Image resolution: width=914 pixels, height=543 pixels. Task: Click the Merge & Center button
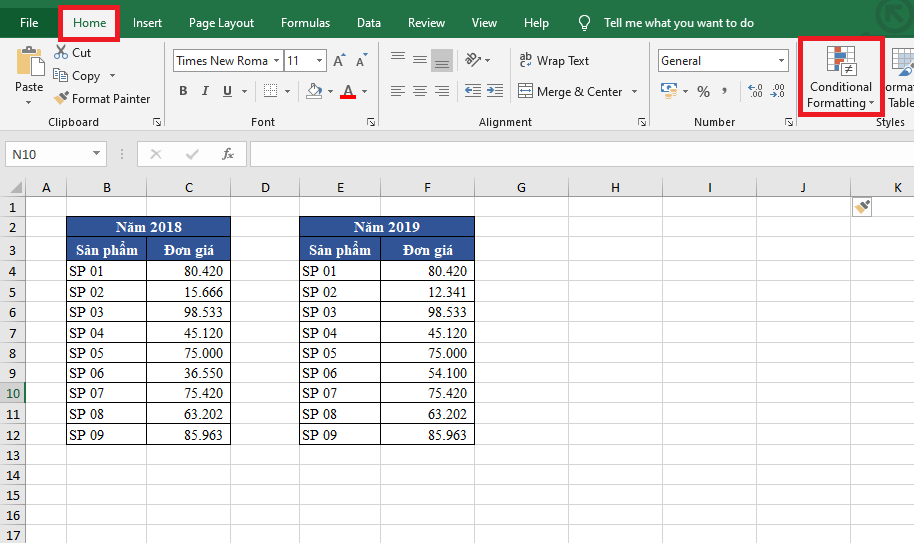tap(570, 92)
